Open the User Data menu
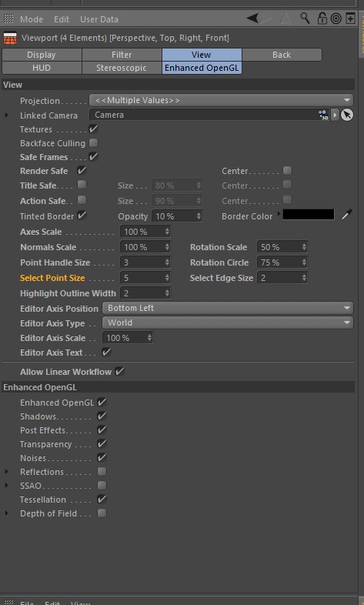Viewport: 364px width, 605px height. click(99, 19)
